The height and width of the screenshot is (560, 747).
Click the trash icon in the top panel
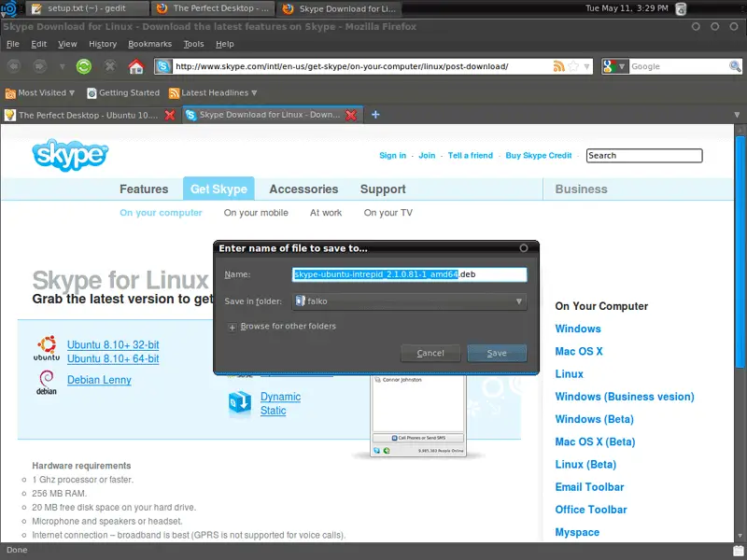pos(682,8)
